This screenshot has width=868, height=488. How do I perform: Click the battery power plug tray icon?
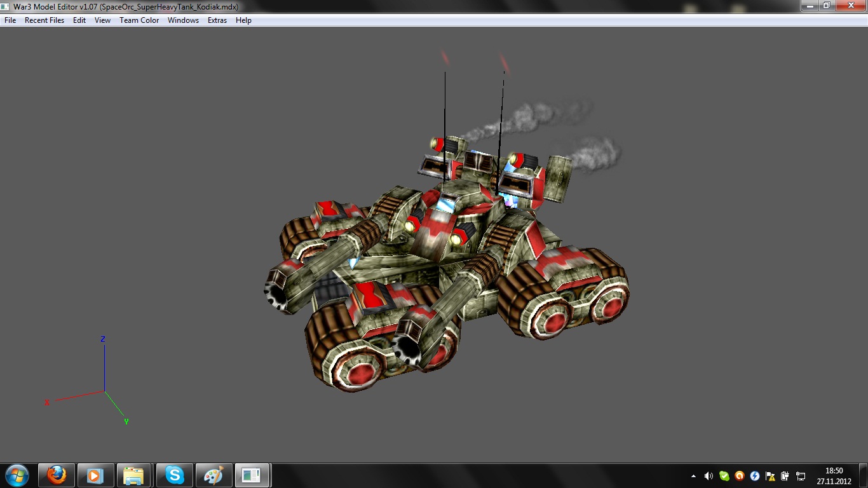coord(785,476)
